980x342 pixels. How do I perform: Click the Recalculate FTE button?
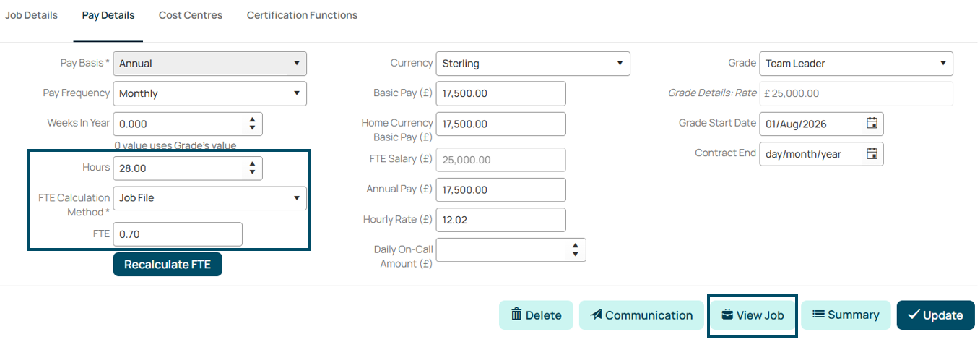tap(168, 265)
